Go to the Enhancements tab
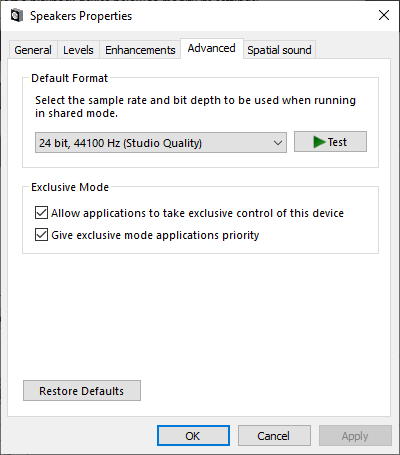Viewport: 400px width, 455px height. click(x=140, y=50)
